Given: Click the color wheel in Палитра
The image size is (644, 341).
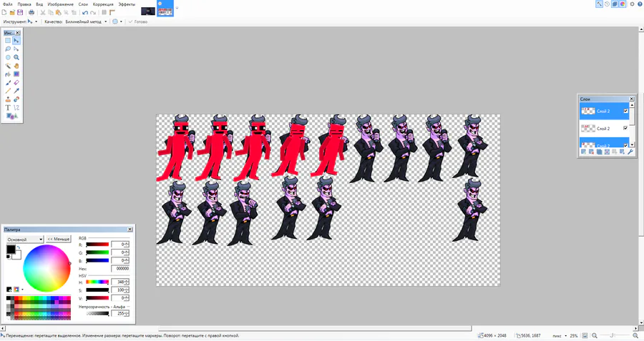Looking at the screenshot, I should click(x=47, y=268).
